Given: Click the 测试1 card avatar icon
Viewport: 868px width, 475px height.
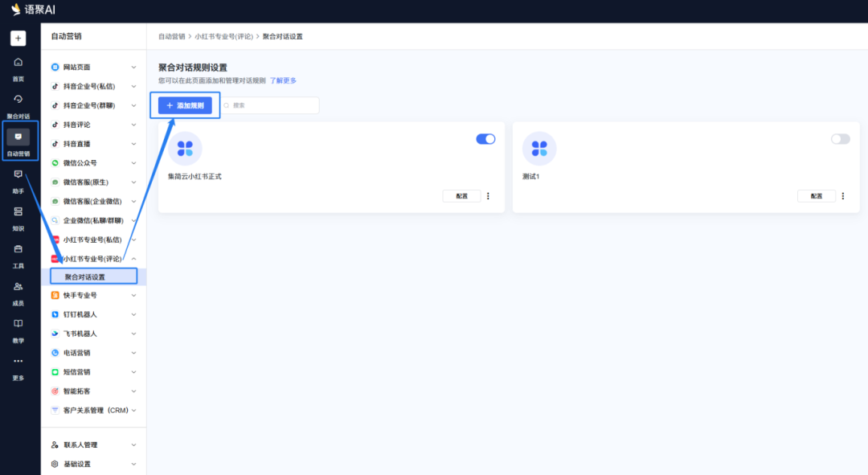Looking at the screenshot, I should [x=539, y=149].
